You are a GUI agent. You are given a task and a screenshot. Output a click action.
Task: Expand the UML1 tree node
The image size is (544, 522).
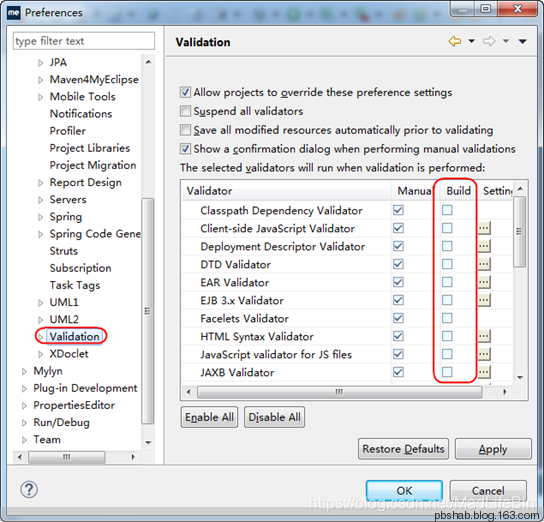[x=41, y=303]
